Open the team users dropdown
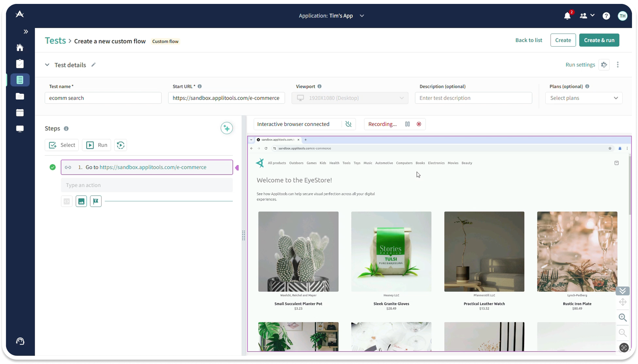This screenshot has height=364, width=638. tap(587, 16)
